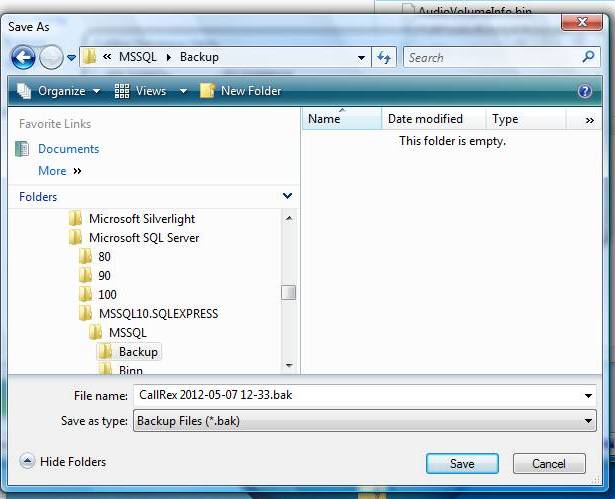
Task: Click the folder tree scrollbar thumb
Action: tap(288, 292)
